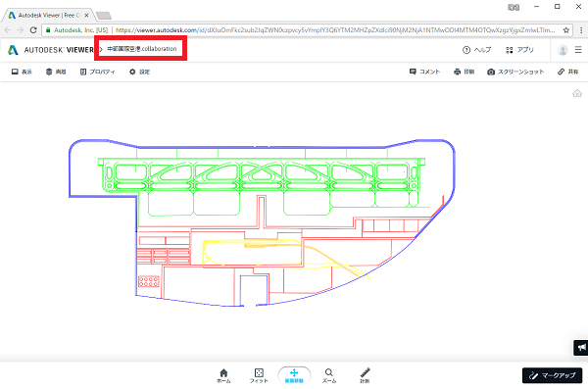Open the 表示 (display) menu
This screenshot has height=389, width=588.
coord(22,72)
